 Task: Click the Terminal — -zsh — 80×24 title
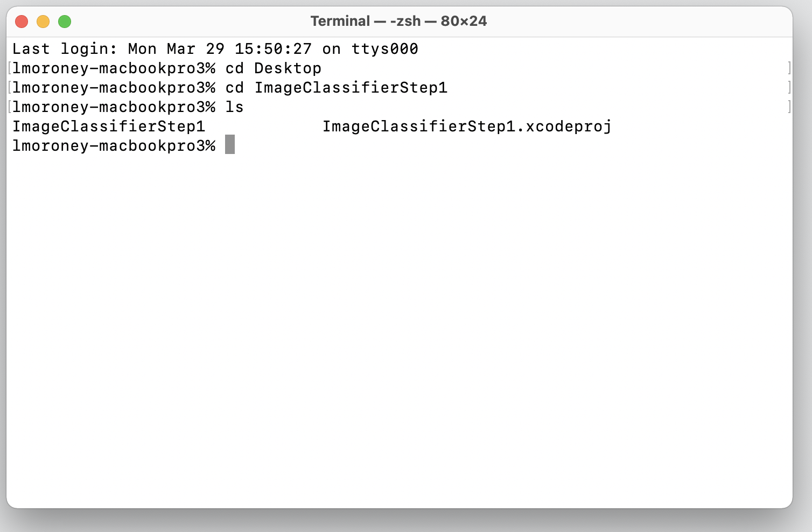pyautogui.click(x=398, y=21)
